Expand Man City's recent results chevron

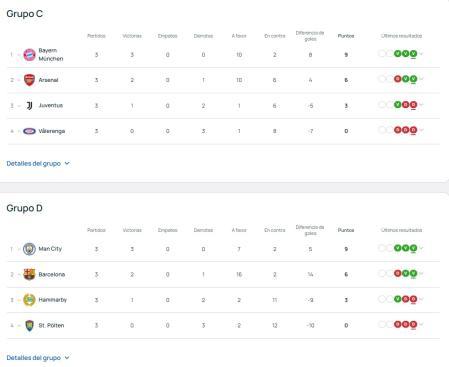point(421,248)
